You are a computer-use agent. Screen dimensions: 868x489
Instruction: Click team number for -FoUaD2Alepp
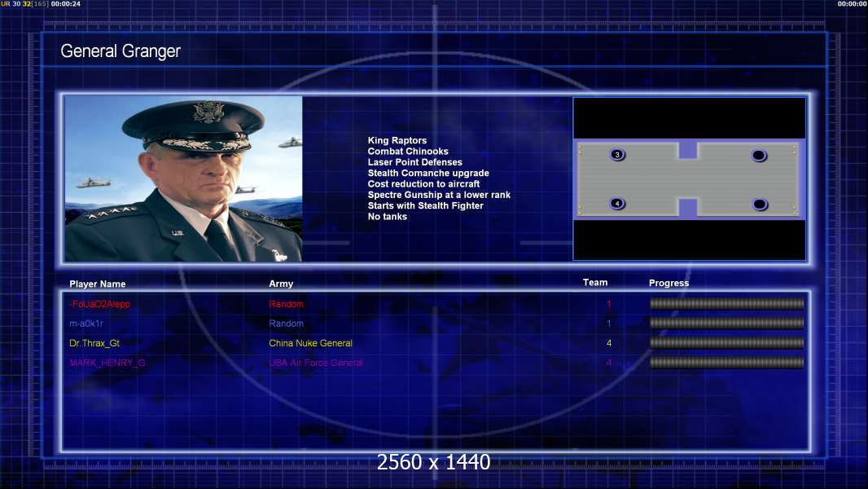[x=609, y=304]
